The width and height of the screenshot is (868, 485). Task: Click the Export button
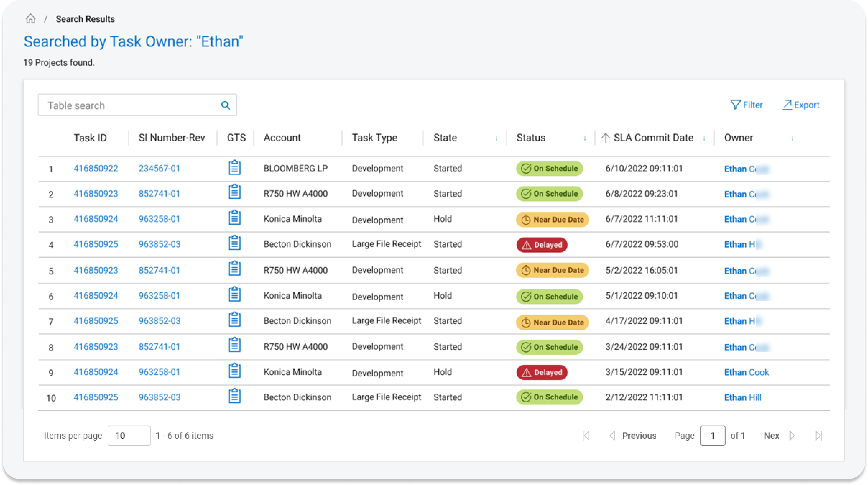(x=801, y=105)
